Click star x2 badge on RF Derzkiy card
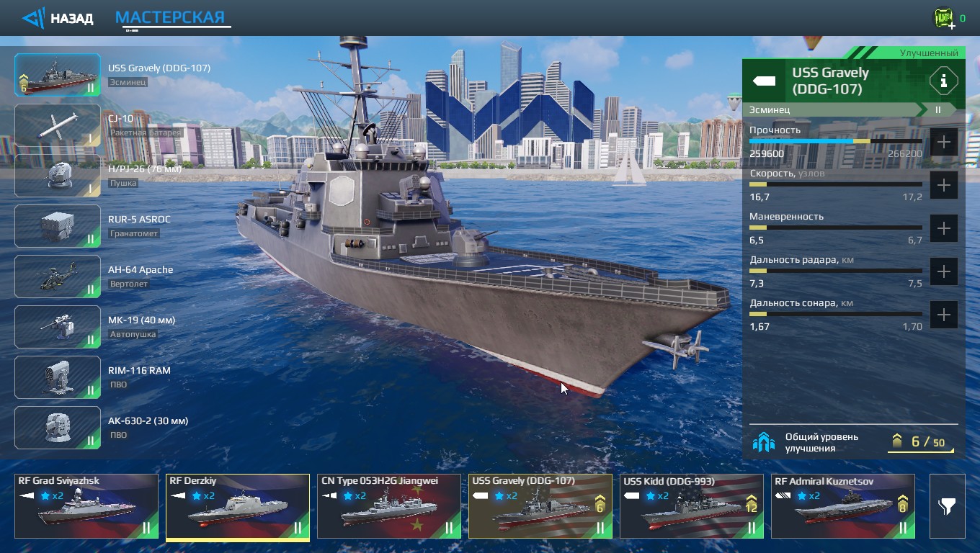The height and width of the screenshot is (553, 980). point(202,495)
